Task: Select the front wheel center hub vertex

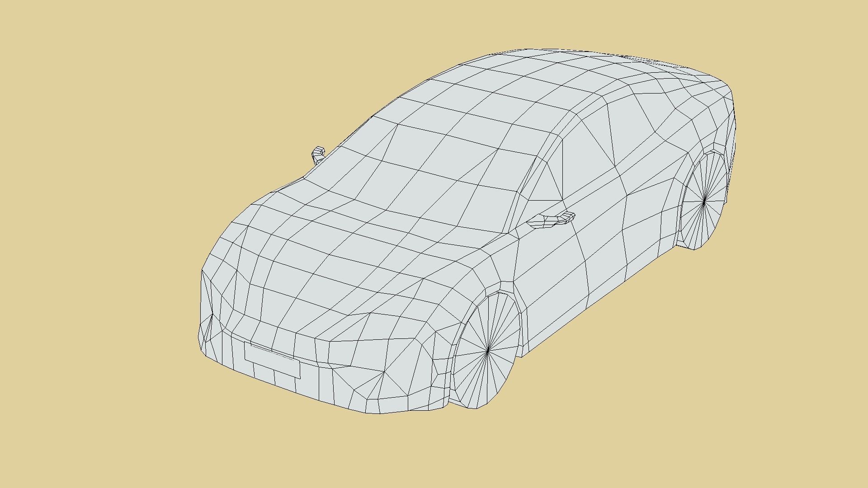Action: [488, 350]
